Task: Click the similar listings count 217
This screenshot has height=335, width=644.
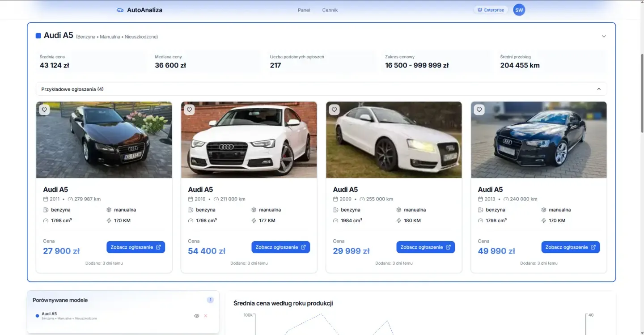Action: tap(275, 65)
